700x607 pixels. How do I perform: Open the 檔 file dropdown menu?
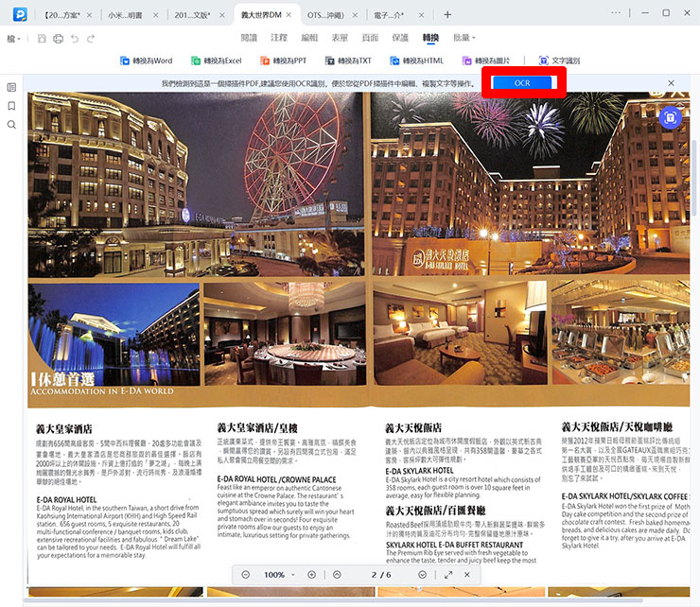click(x=13, y=39)
